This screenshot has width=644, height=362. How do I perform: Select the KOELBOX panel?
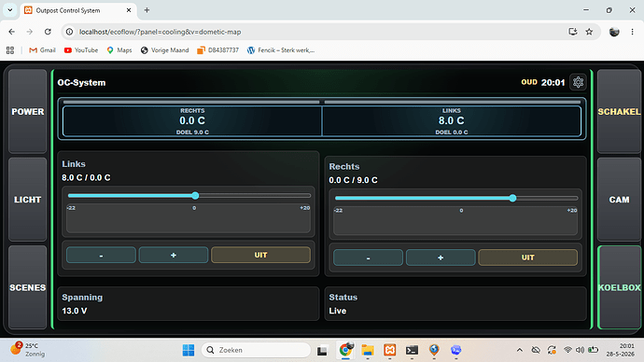point(619,287)
